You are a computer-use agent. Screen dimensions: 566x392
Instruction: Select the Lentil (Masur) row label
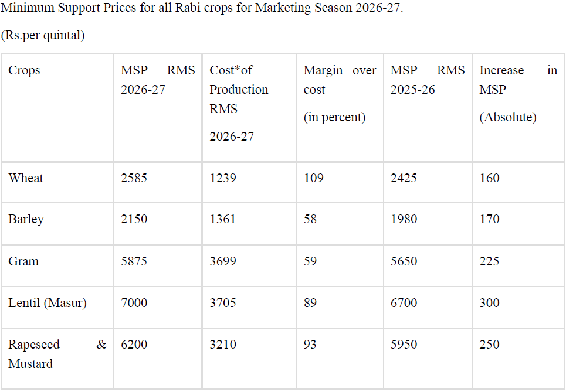[x=48, y=303]
